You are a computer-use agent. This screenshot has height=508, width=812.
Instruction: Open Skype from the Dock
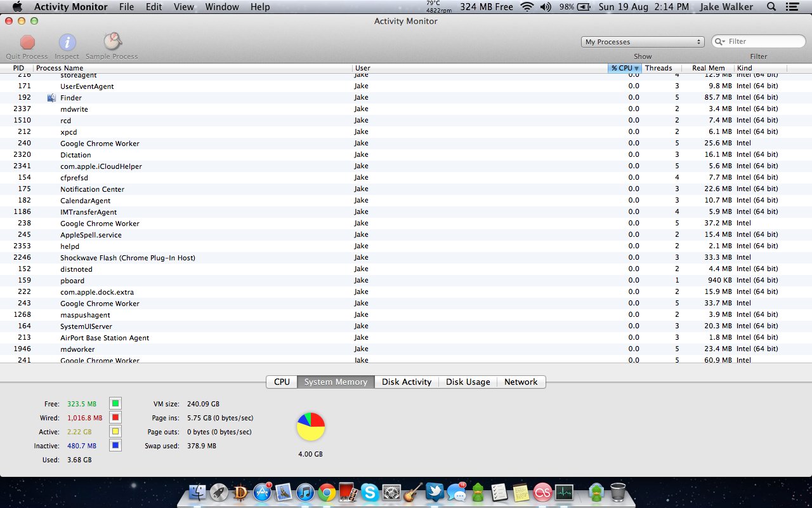(x=370, y=491)
